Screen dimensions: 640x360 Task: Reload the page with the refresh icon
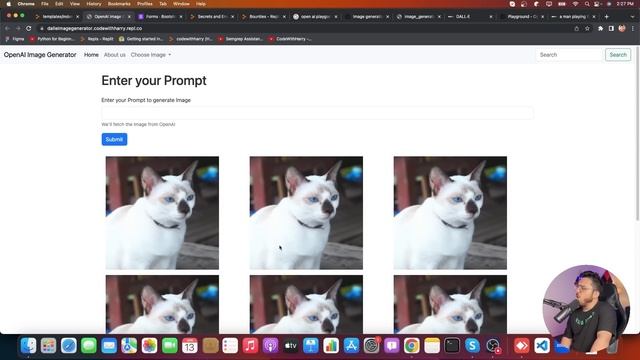(x=29, y=29)
